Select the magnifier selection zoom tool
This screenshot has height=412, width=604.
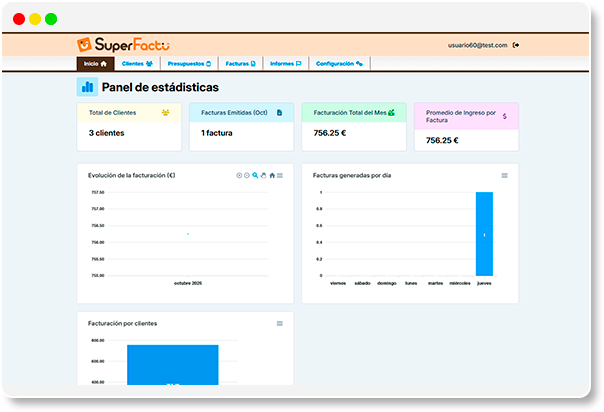(255, 175)
